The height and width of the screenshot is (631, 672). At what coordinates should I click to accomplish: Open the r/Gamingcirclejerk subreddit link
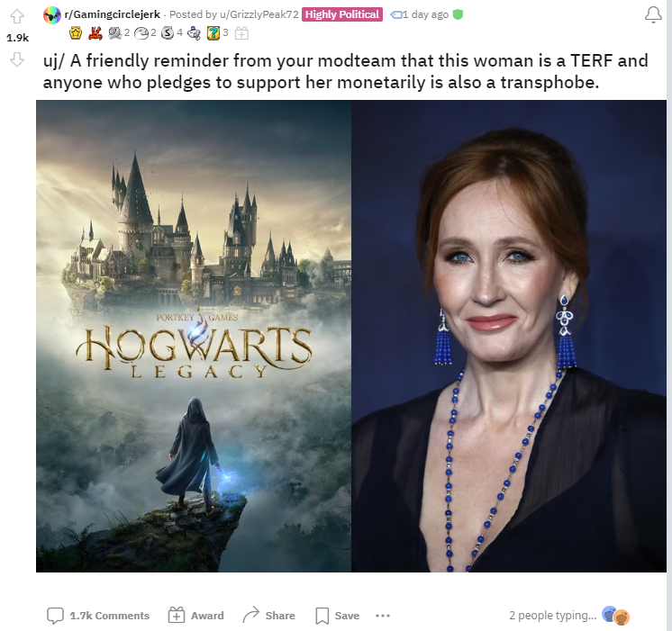pyautogui.click(x=113, y=14)
